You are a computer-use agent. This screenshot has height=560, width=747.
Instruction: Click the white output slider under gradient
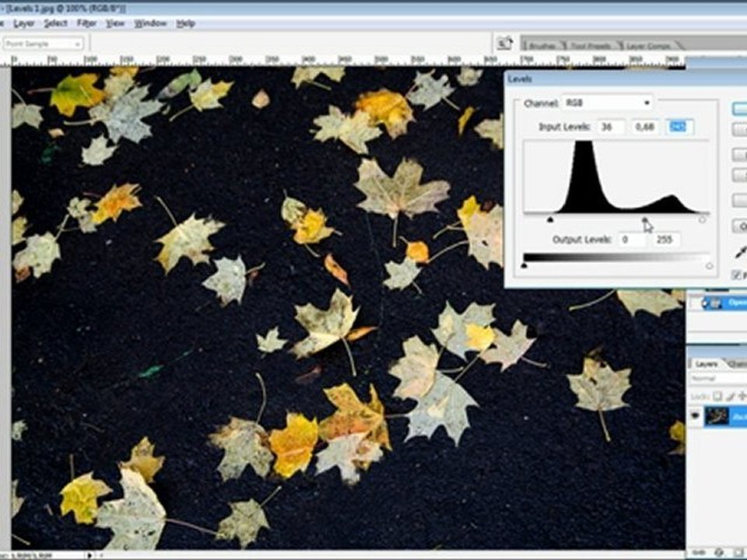click(710, 266)
